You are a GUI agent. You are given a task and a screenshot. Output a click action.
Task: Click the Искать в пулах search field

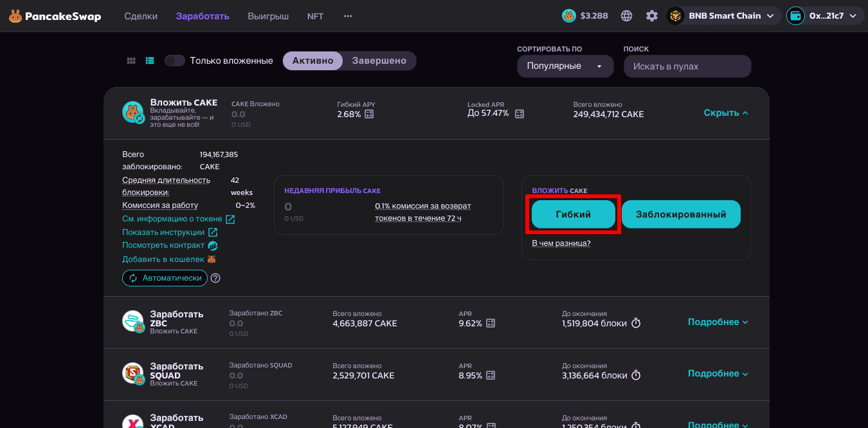click(687, 66)
